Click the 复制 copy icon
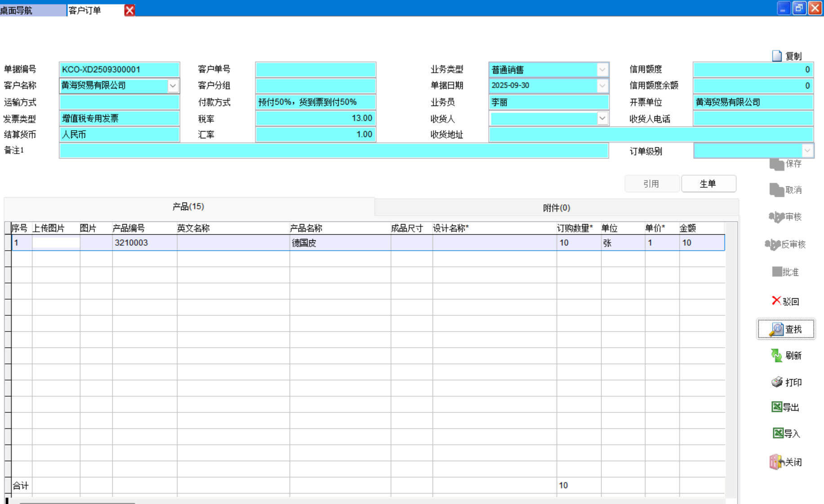The image size is (824, 504). click(777, 56)
